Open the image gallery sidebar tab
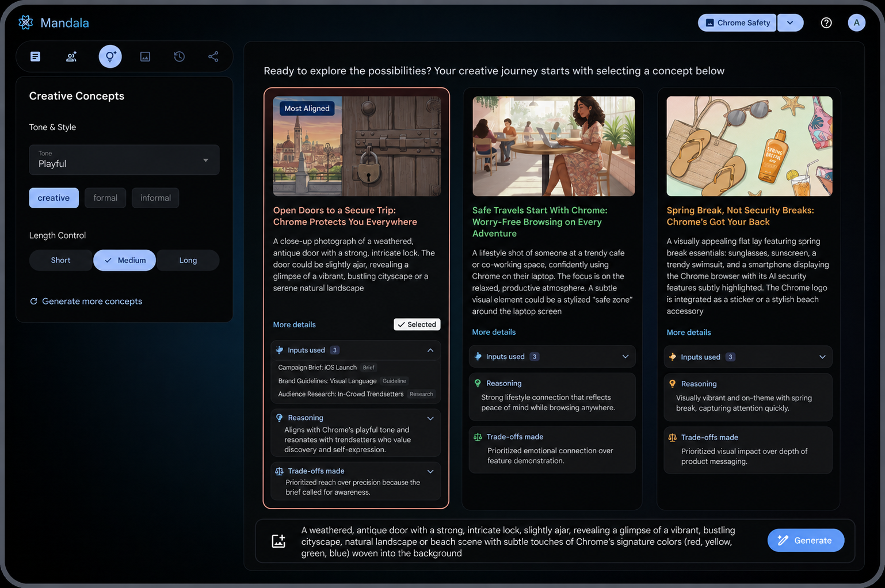The height and width of the screenshot is (588, 885). coord(145,56)
